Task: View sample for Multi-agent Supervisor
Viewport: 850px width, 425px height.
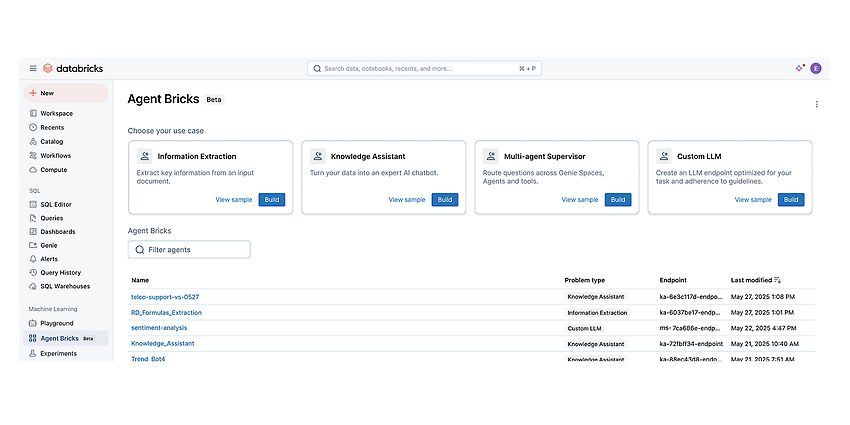Action: 580,199
